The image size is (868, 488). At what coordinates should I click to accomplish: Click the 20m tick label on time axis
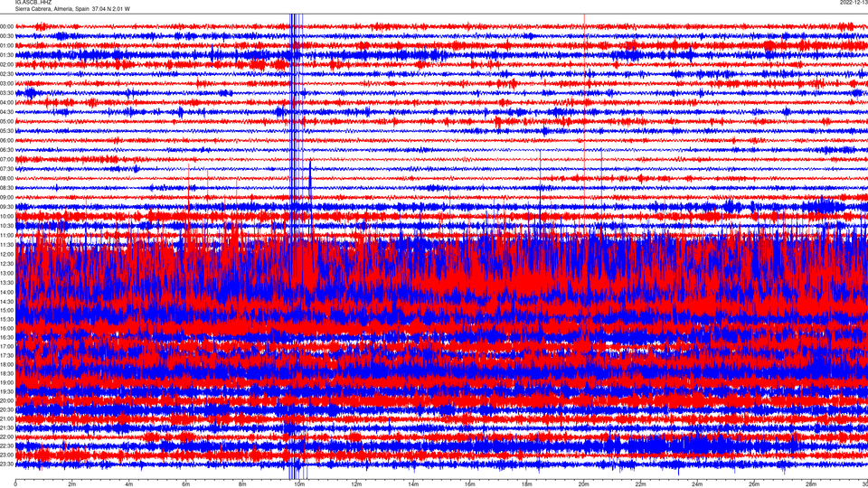(583, 484)
